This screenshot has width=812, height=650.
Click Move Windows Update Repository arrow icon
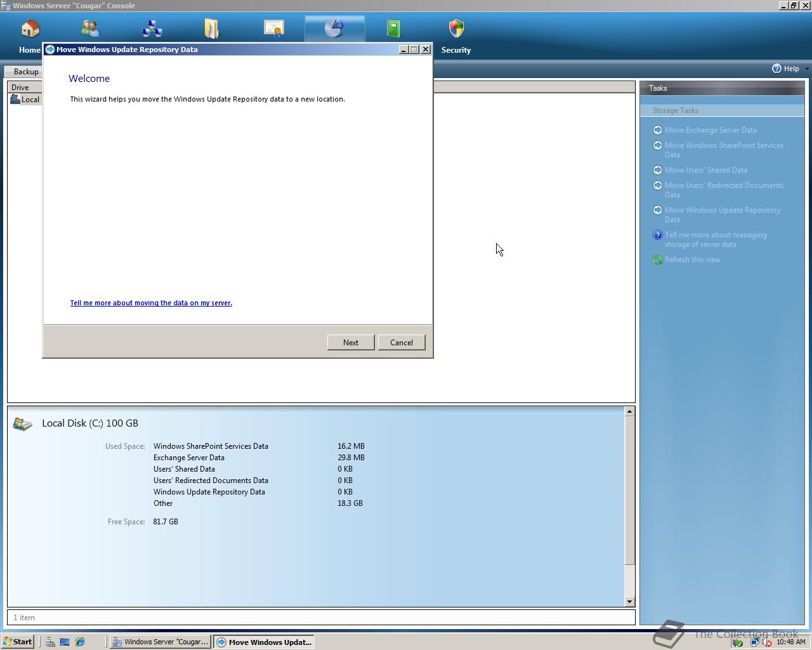658,210
